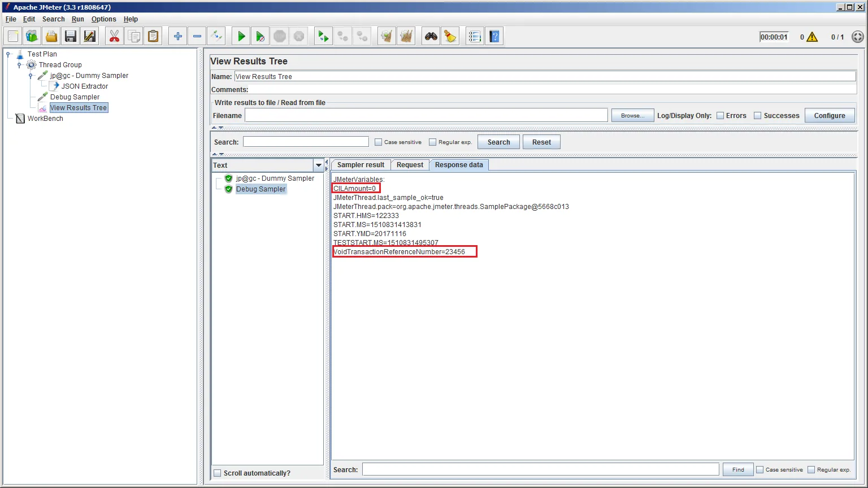The image size is (868, 488).
Task: Click the Remote Shutdown All icon
Action: pos(362,37)
